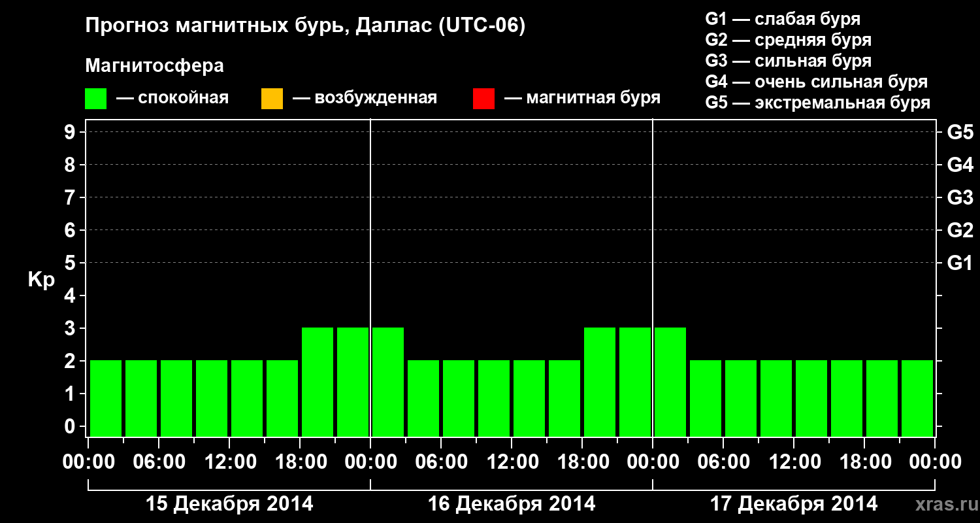Image resolution: width=980 pixels, height=523 pixels.
Task: Click the green 'спокойная' legend swatch
Action: tap(96, 99)
